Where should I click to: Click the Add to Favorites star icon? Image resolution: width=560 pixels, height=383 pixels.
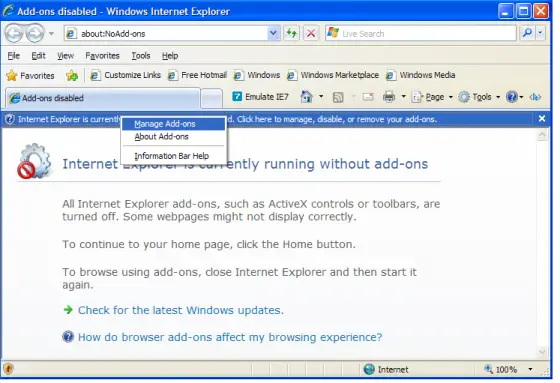(72, 75)
